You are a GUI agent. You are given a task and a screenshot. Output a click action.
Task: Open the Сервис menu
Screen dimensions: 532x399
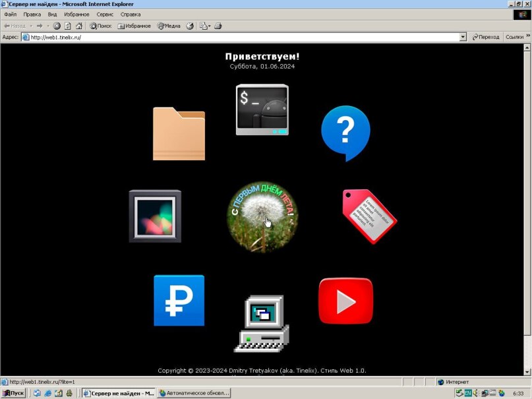point(105,15)
